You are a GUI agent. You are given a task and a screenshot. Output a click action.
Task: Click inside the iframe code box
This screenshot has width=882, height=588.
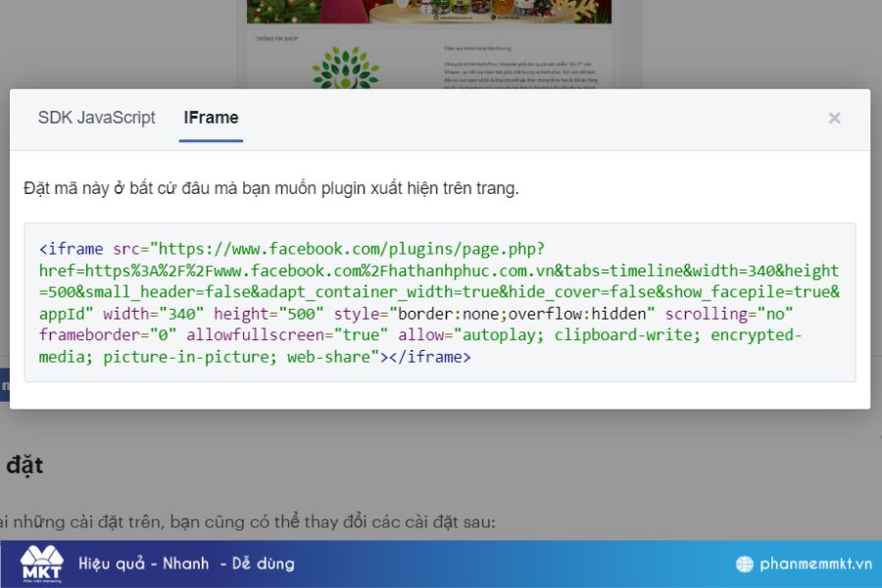click(x=439, y=303)
